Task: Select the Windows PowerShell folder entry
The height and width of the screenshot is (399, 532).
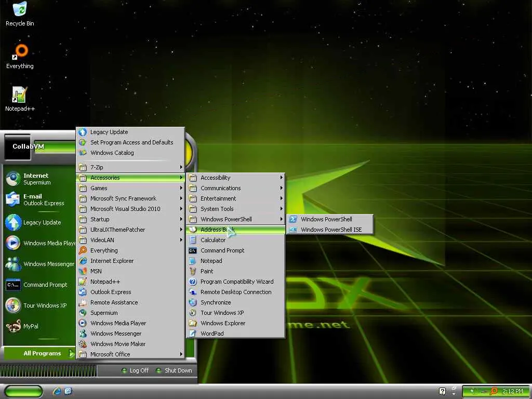Action: coord(236,219)
